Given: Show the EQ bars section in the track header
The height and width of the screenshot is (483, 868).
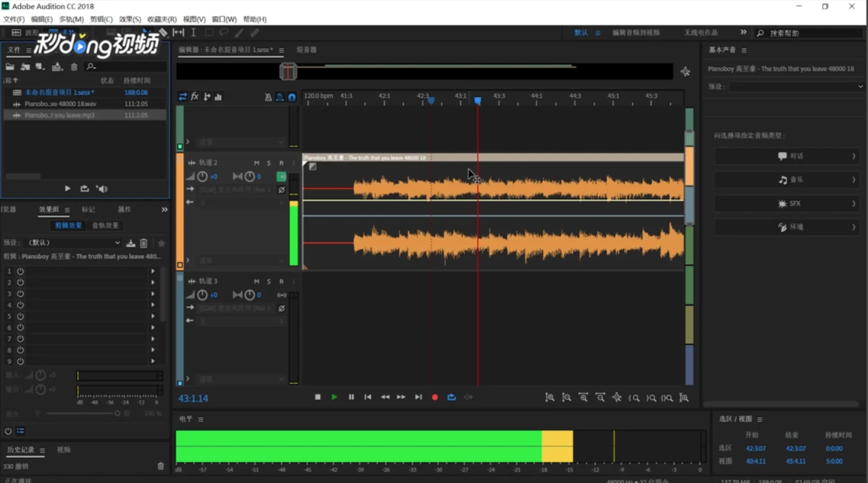Looking at the screenshot, I should click(x=218, y=97).
